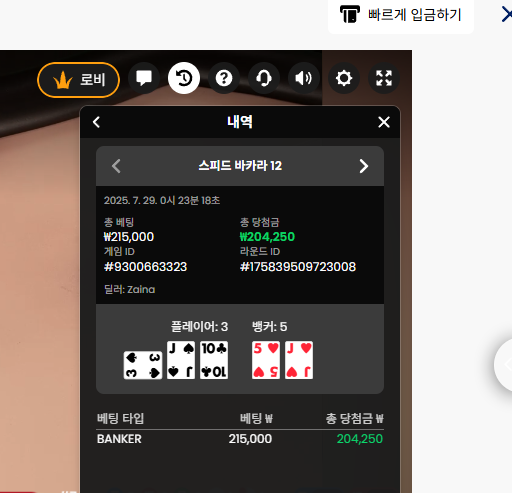This screenshot has width=512, height=493.
Task: Show the previous game round with left chevron
Action: pos(116,166)
